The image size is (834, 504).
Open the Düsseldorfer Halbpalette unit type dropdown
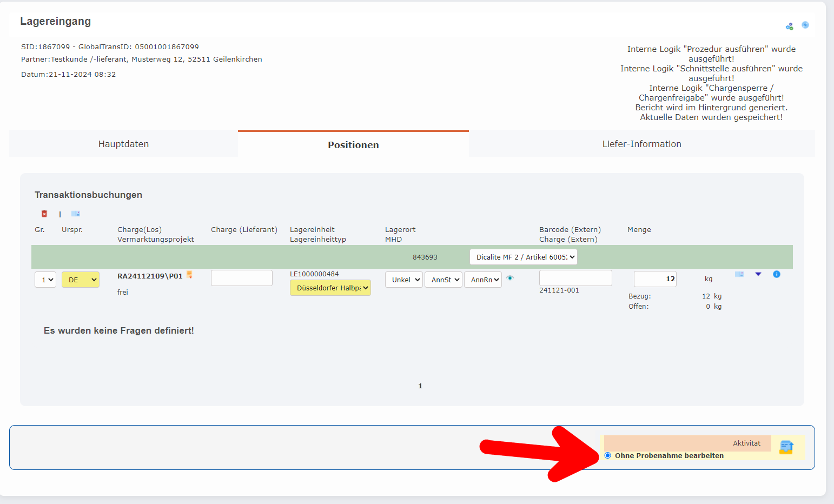pos(330,288)
